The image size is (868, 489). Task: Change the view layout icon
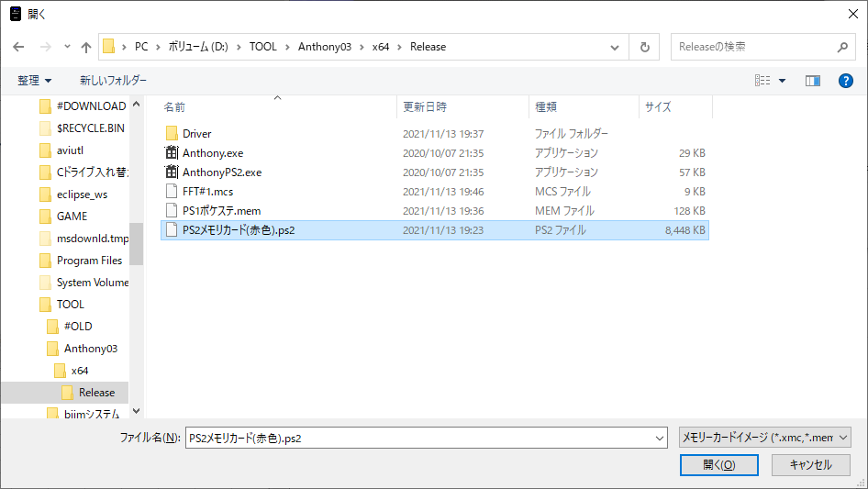click(x=762, y=81)
